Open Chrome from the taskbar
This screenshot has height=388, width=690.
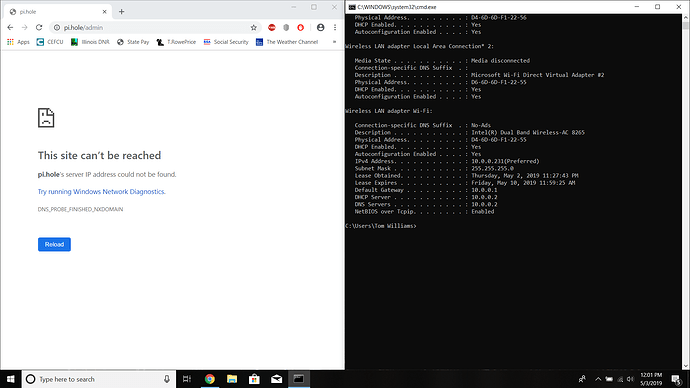point(209,379)
